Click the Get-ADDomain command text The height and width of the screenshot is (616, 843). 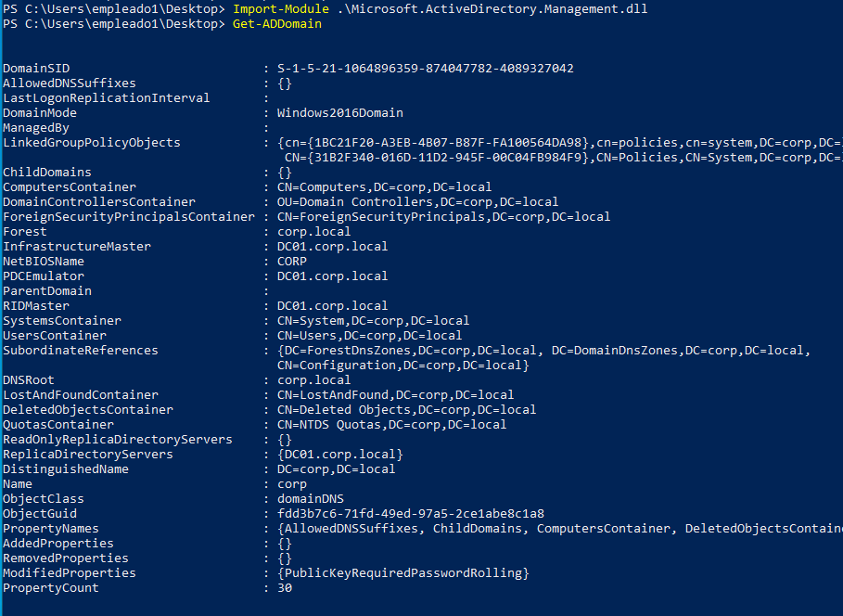point(277,24)
